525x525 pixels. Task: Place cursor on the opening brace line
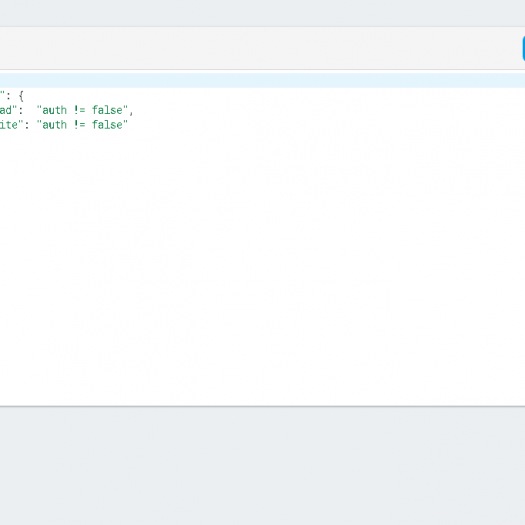(x=262, y=96)
